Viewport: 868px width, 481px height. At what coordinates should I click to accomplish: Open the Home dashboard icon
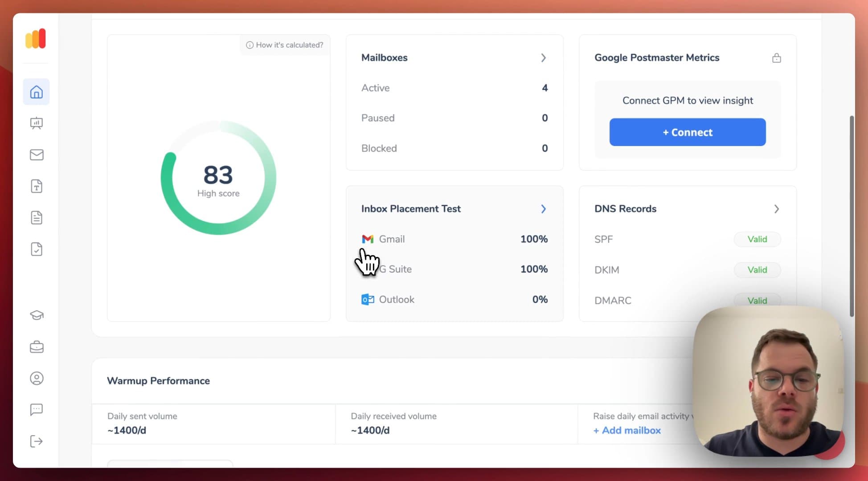click(36, 92)
